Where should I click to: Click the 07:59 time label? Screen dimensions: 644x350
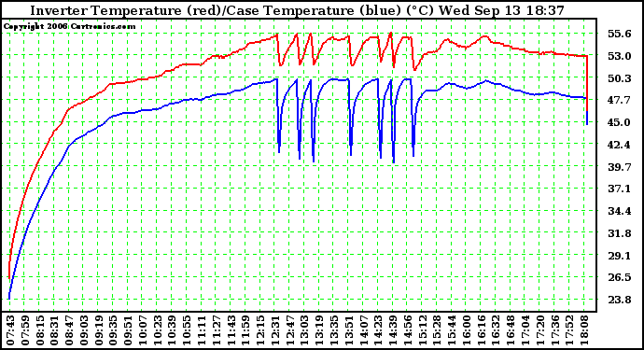pyautogui.click(x=24, y=330)
